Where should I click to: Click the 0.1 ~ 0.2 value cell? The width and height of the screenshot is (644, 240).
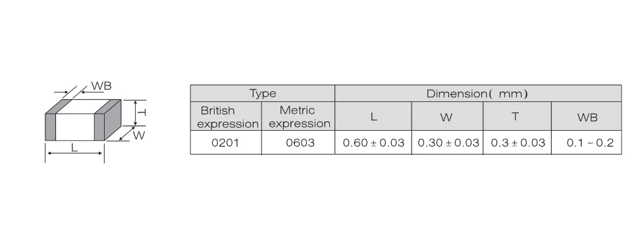(587, 143)
